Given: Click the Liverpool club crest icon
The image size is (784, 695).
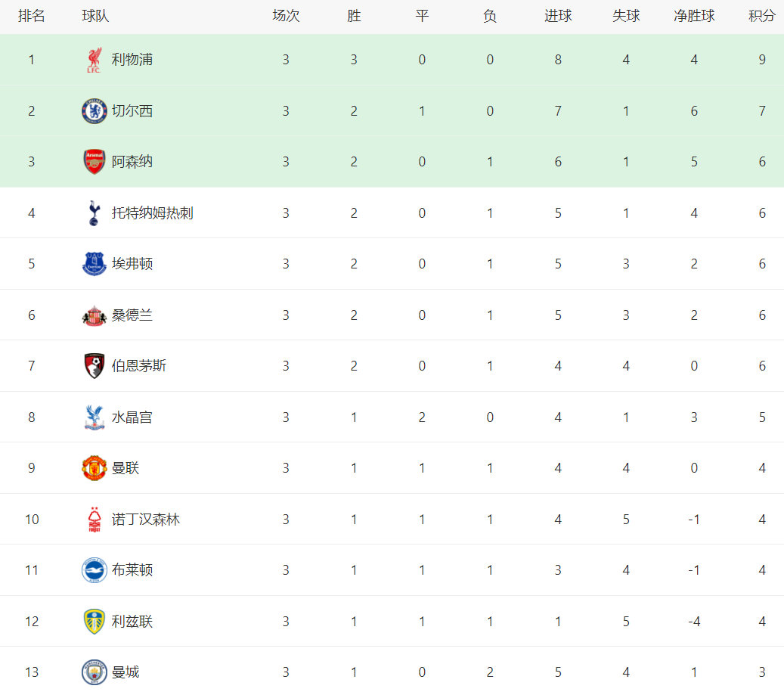Looking at the screenshot, I should (94, 60).
